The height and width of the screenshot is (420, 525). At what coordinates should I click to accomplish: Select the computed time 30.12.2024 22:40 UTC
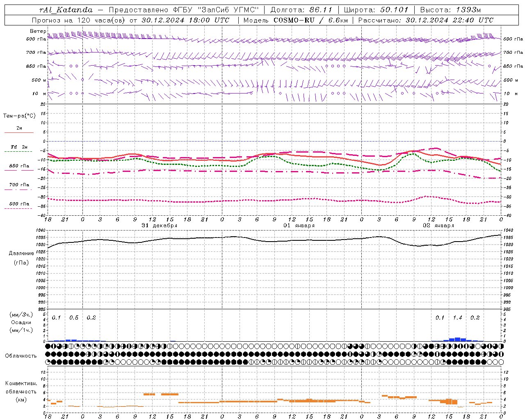click(450, 20)
